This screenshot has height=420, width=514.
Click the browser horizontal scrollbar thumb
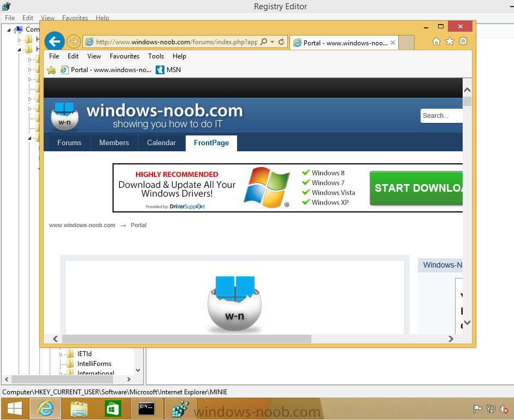click(186, 339)
